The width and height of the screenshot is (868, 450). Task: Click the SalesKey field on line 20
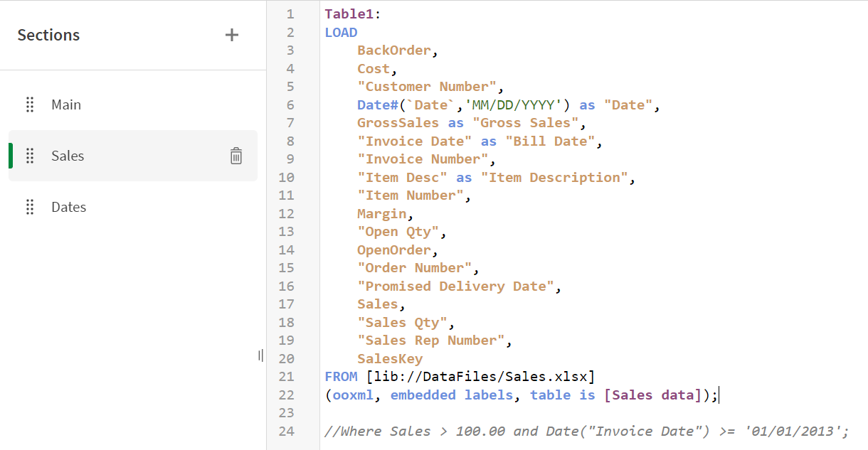coord(390,358)
